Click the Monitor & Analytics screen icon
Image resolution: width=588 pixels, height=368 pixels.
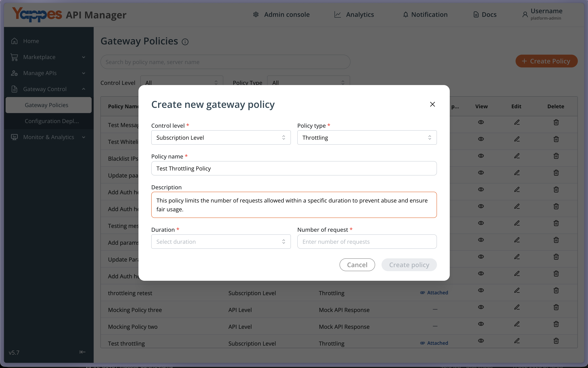click(14, 137)
